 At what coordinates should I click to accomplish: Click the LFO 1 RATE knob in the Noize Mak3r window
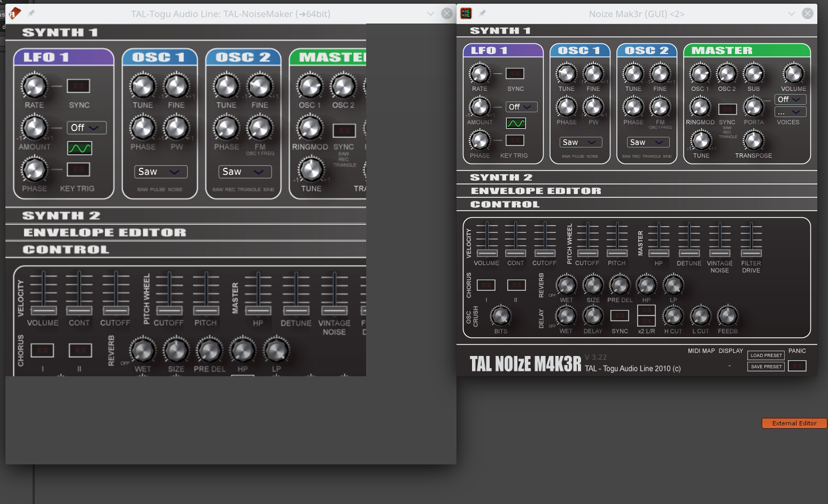[x=479, y=74]
